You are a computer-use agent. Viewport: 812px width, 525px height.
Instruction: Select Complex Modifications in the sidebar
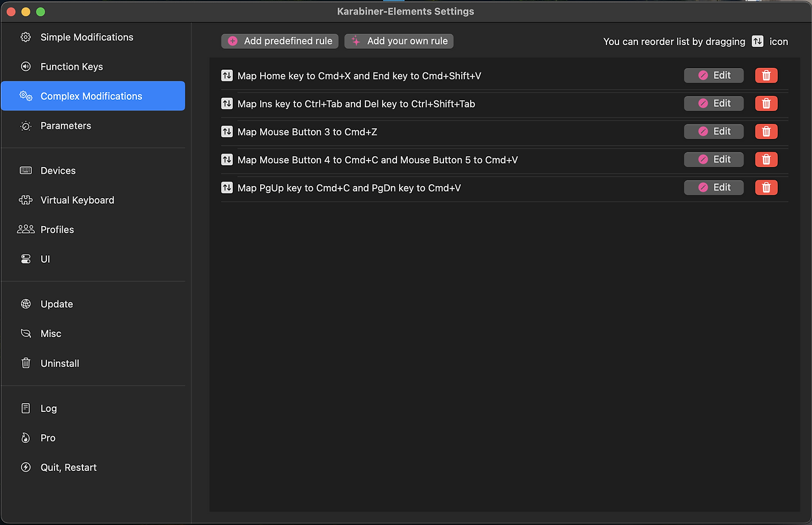[x=93, y=96]
